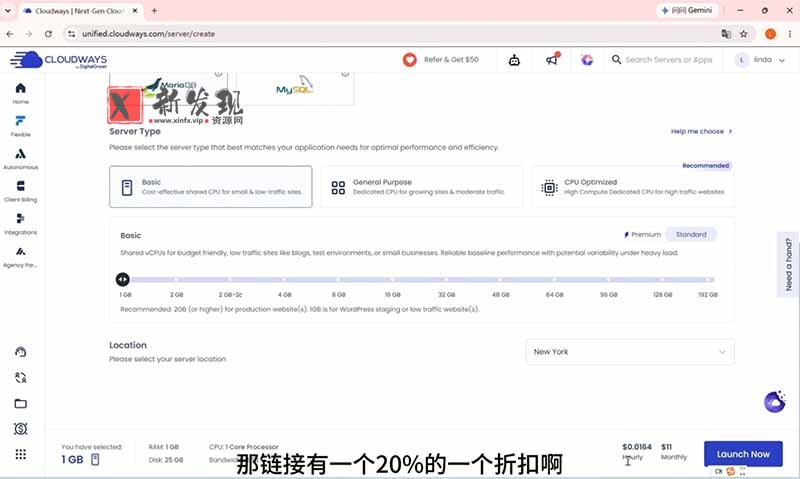Screen dimensions: 800x479
Task: Choose the MariaDB database card
Action: coord(168,88)
